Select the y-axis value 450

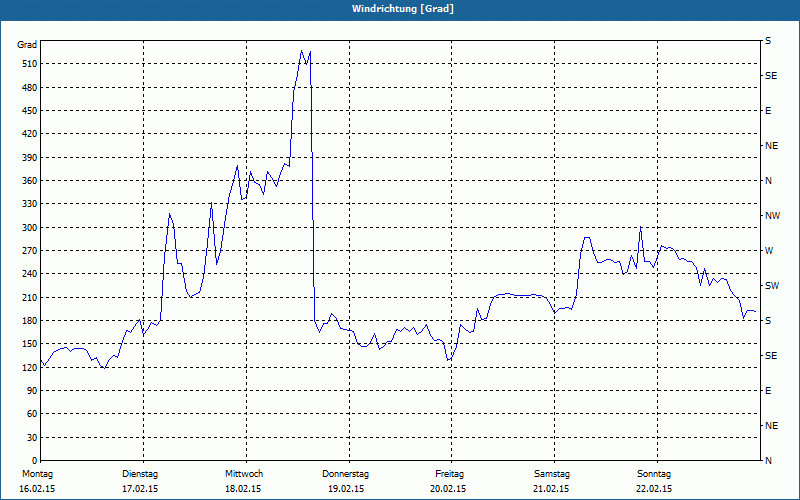(x=30, y=111)
